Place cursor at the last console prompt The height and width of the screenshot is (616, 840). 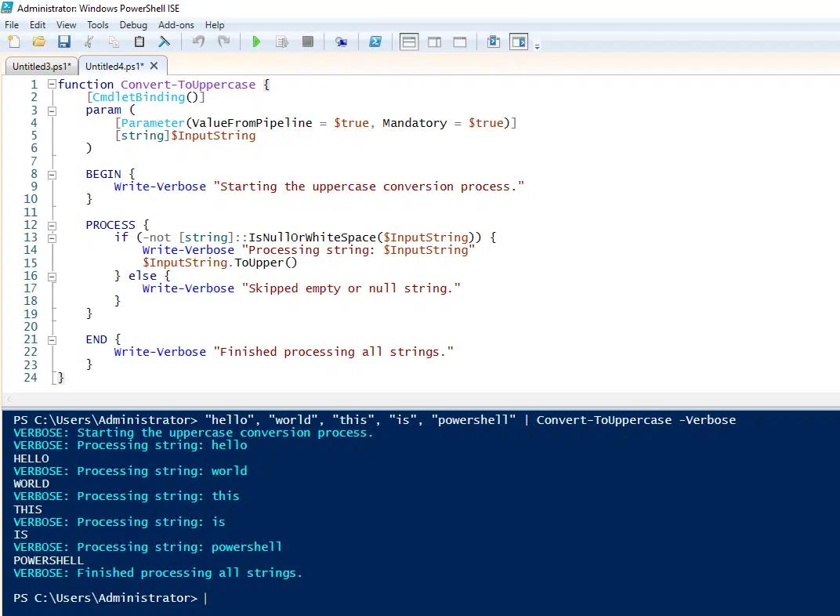[206, 598]
